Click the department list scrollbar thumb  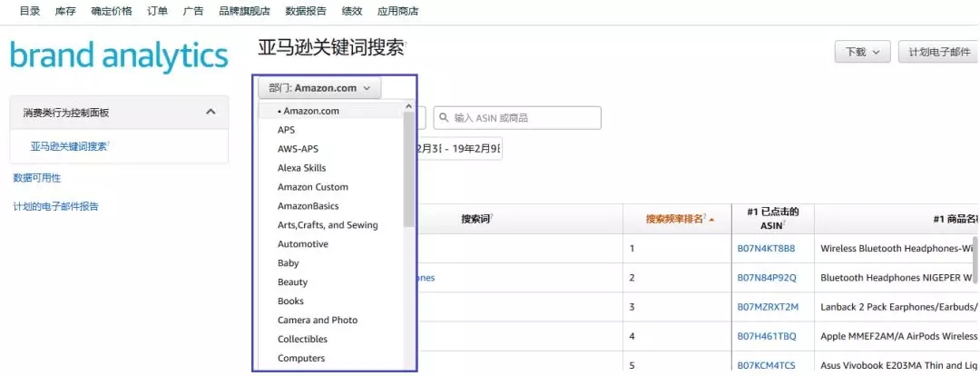[x=408, y=169]
